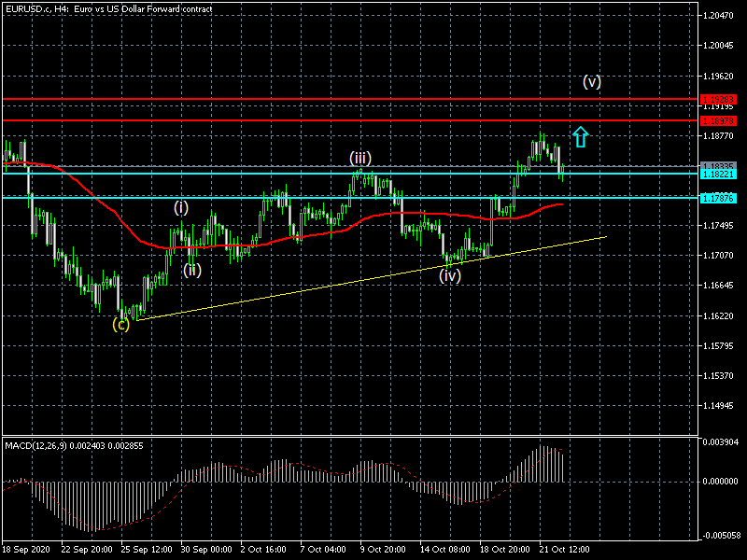The height and width of the screenshot is (560, 747).
Task: Click price axis value 1.16220
Action: tap(718, 316)
